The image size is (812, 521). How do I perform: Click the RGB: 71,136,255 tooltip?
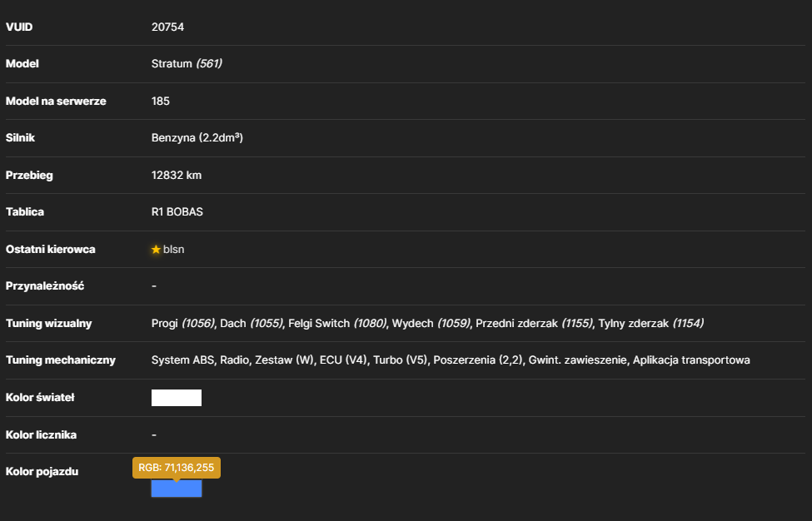177,468
